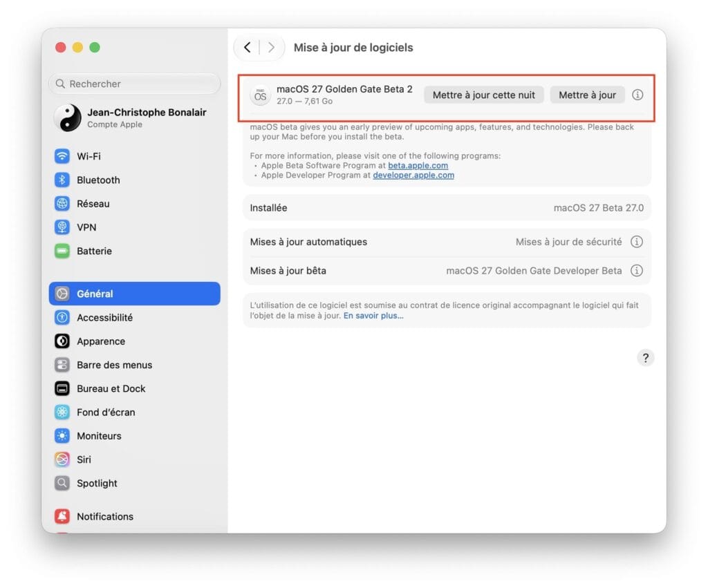Image resolution: width=708 pixels, height=588 pixels.
Task: Click the Général gear icon
Action: [x=62, y=294]
